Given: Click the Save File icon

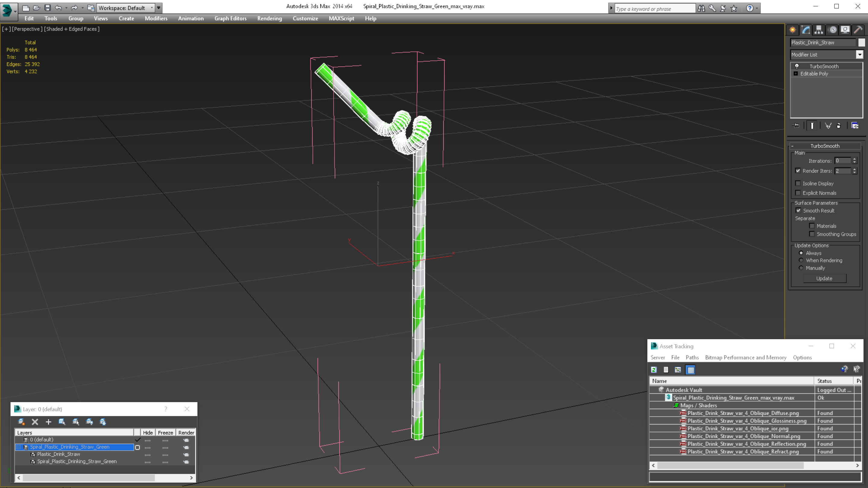Looking at the screenshot, I should [48, 8].
